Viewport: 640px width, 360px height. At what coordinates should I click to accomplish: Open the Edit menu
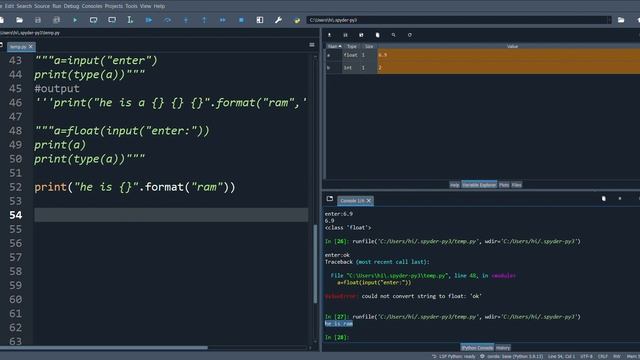point(9,6)
